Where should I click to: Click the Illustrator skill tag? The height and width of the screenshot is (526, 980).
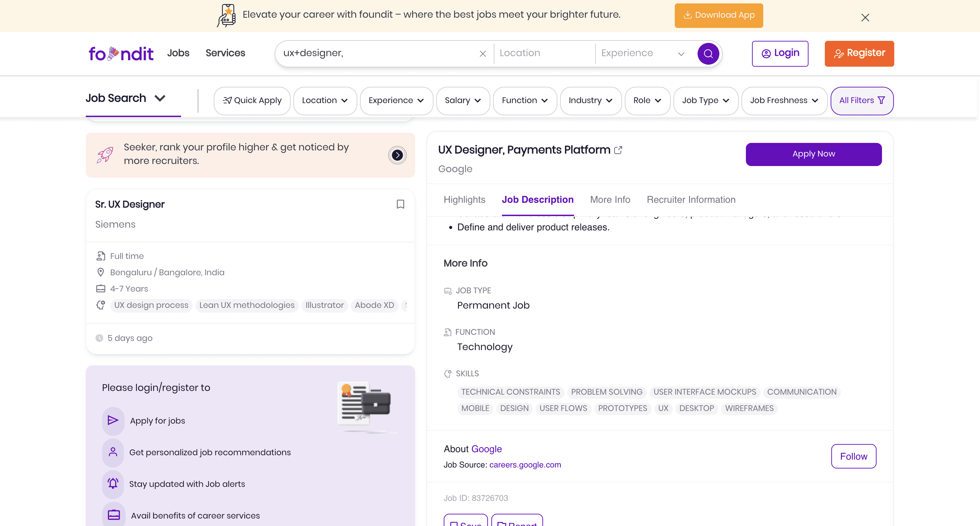click(x=325, y=306)
